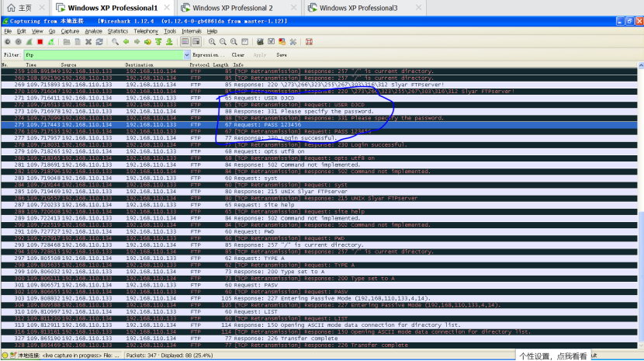Viewport: 644px width, 361px height.
Task: Save this capture file icon
Action: (x=78, y=42)
